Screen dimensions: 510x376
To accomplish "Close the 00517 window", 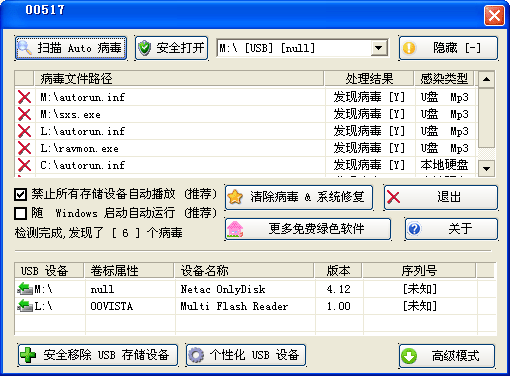I will [x=494, y=15].
